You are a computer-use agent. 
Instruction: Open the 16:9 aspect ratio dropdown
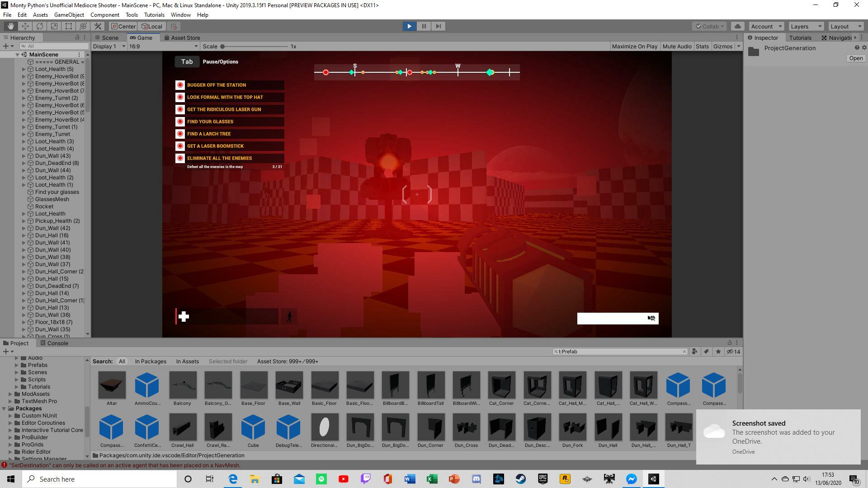(164, 46)
